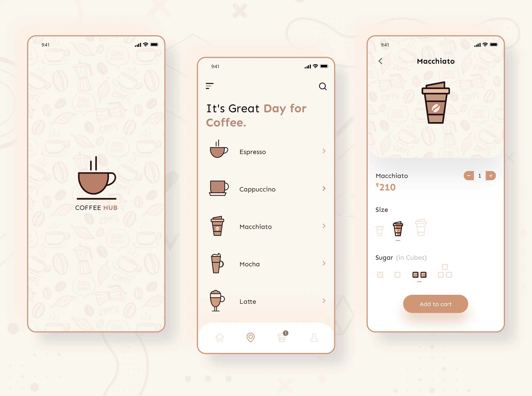Click the home tab icon

coord(219,337)
